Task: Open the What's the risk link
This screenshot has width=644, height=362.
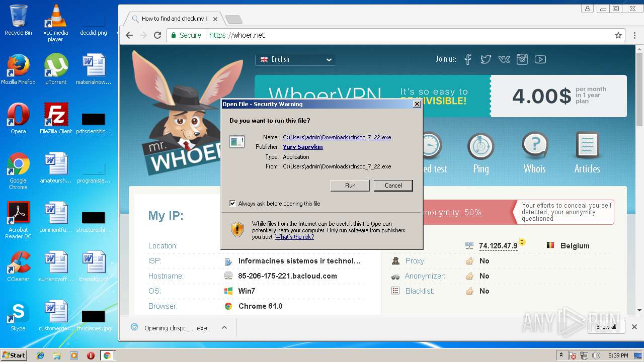Action: click(x=294, y=237)
